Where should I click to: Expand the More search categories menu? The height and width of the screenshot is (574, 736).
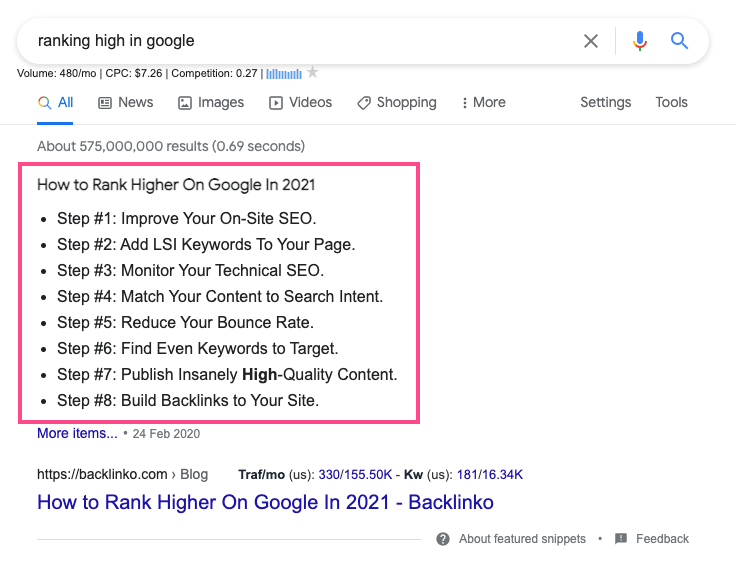(483, 102)
